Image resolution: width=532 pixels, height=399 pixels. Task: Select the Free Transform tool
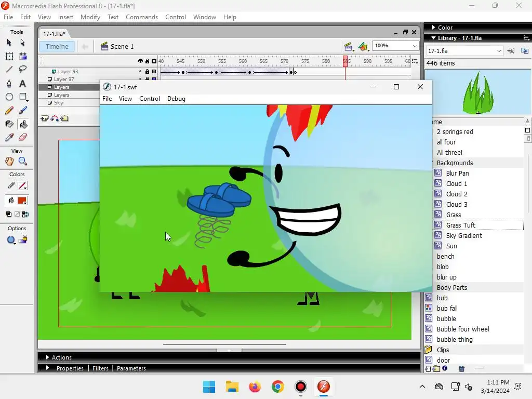pos(9,56)
